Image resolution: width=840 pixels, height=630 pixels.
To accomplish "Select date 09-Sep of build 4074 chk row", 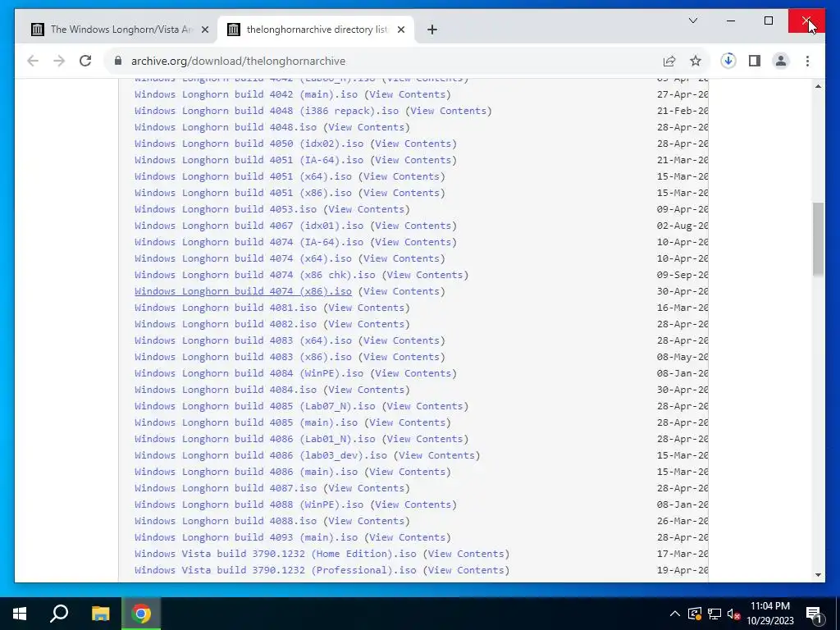I will tap(682, 275).
